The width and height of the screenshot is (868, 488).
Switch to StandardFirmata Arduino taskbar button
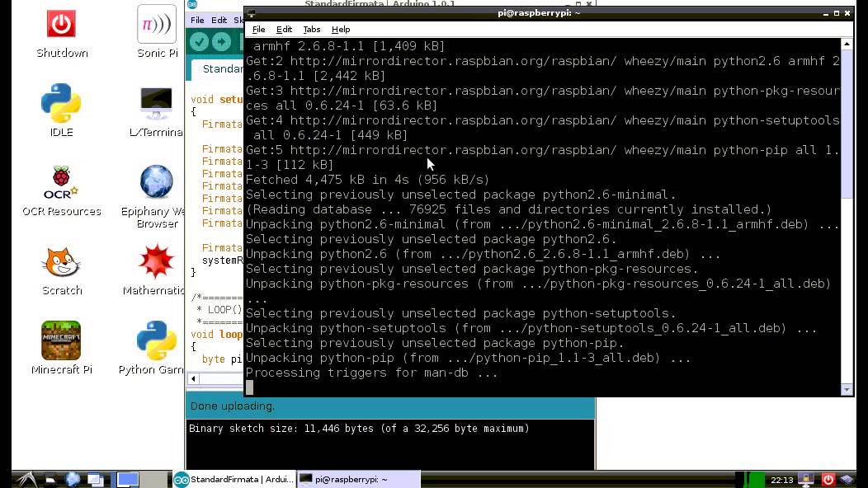[234, 479]
